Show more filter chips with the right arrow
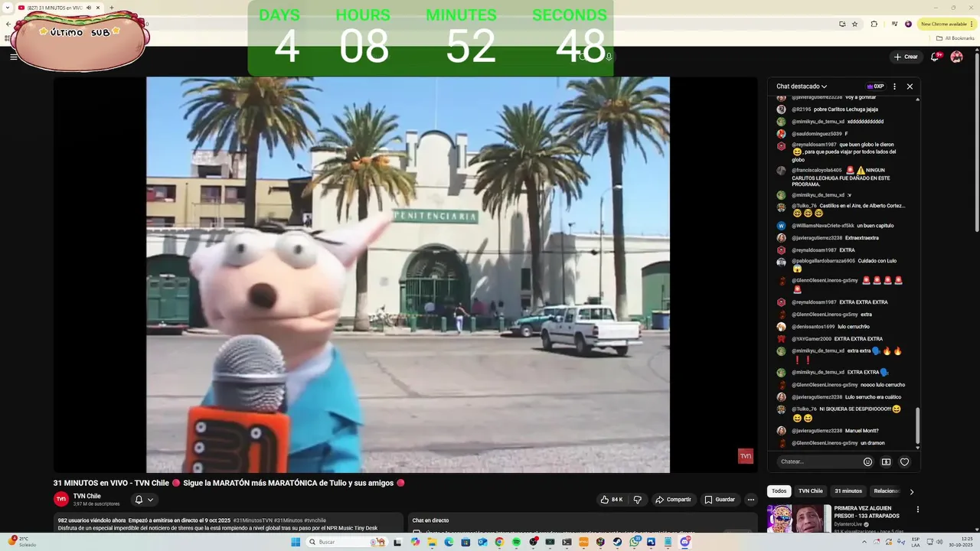Image resolution: width=980 pixels, height=551 pixels. tap(911, 491)
